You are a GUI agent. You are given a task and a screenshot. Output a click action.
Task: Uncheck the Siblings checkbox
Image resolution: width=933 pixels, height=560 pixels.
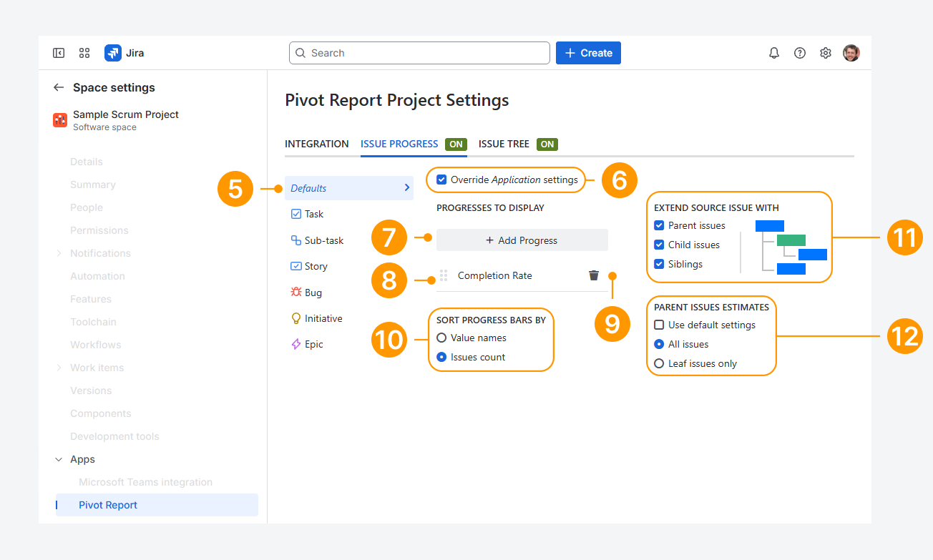pyautogui.click(x=659, y=264)
